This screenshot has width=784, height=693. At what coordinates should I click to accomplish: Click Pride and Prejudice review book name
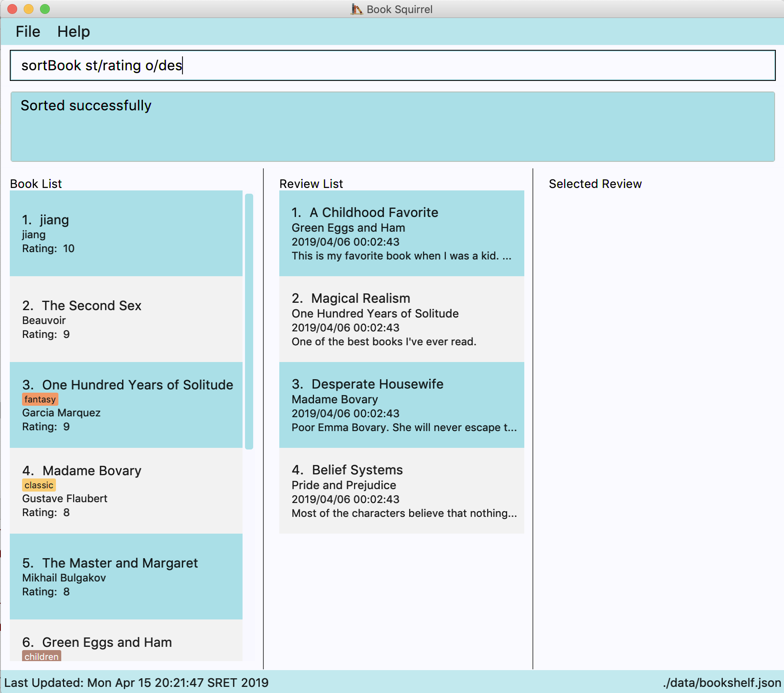[x=344, y=485]
